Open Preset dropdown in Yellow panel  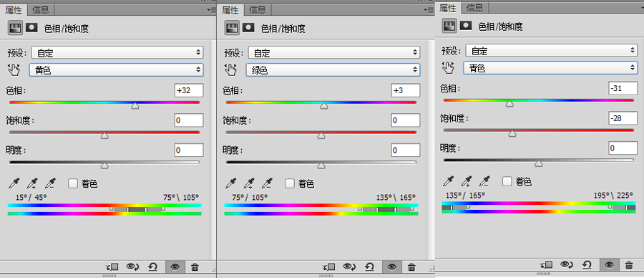(117, 52)
